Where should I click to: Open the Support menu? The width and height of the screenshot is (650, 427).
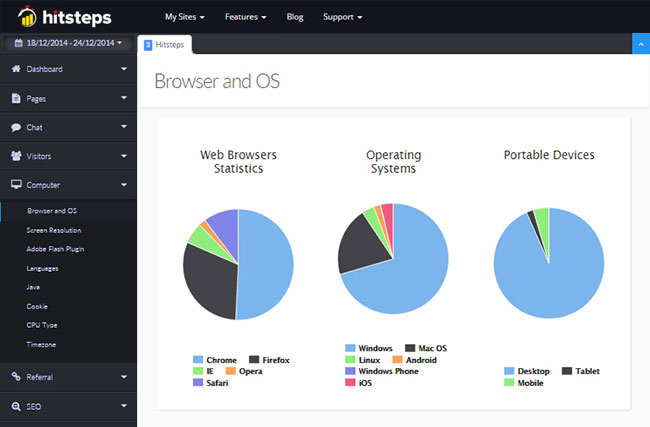[342, 17]
